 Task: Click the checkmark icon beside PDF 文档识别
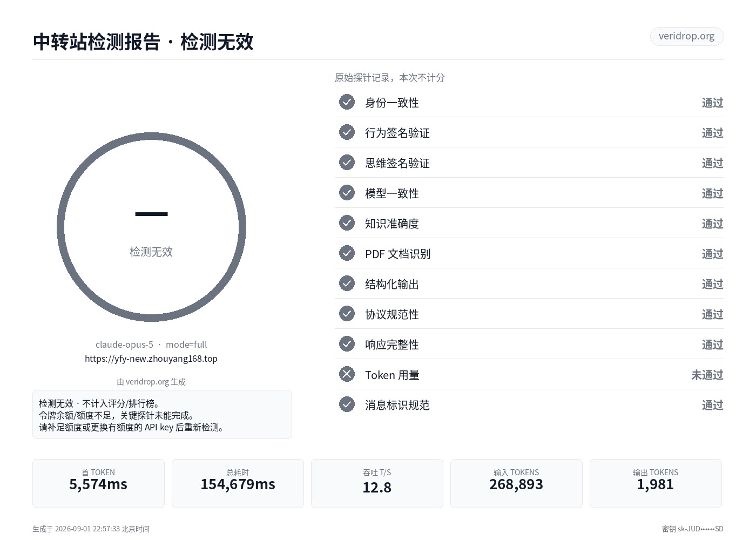click(347, 253)
